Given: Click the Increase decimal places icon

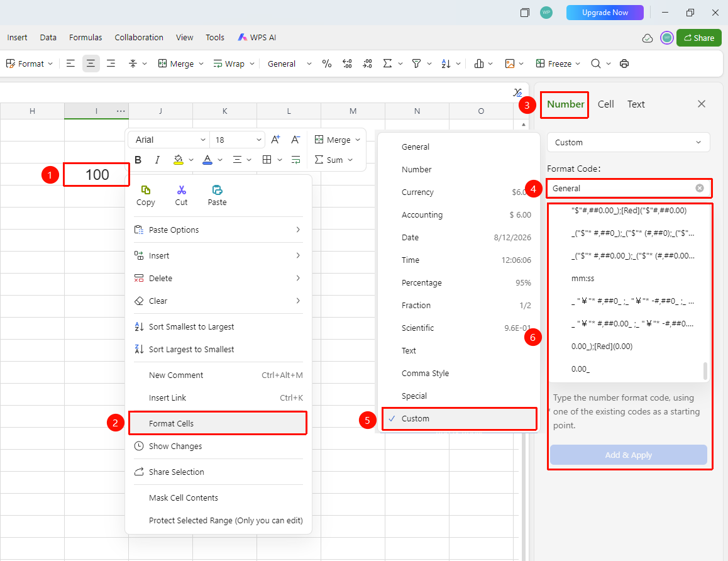Looking at the screenshot, I should [x=347, y=64].
